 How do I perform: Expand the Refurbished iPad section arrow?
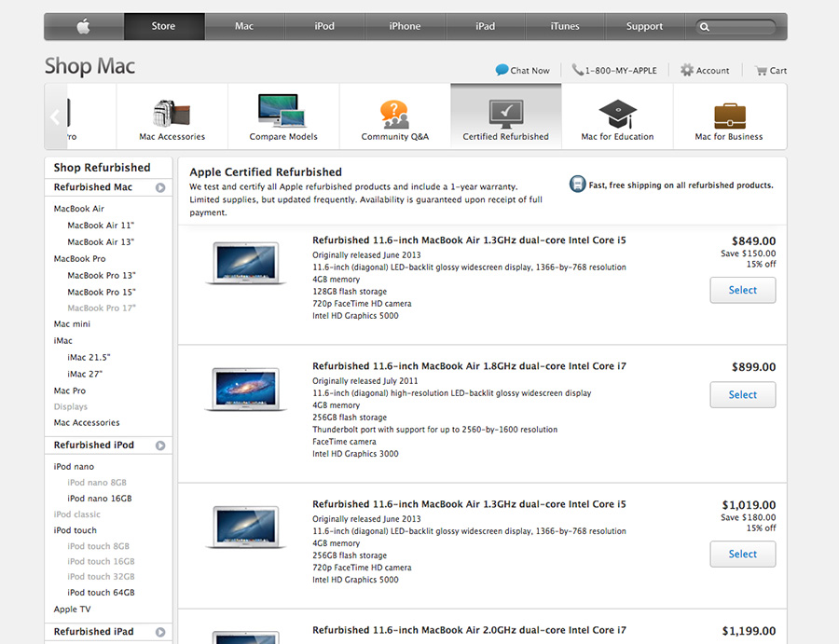pos(160,632)
